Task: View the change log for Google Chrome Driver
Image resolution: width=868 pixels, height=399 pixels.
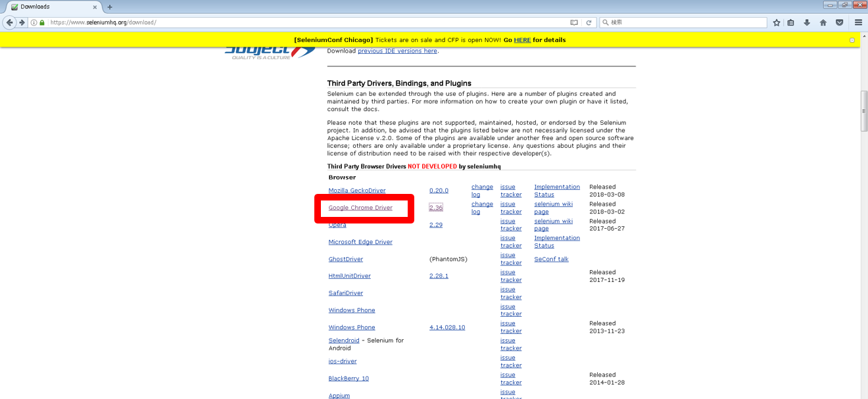Action: (x=482, y=208)
